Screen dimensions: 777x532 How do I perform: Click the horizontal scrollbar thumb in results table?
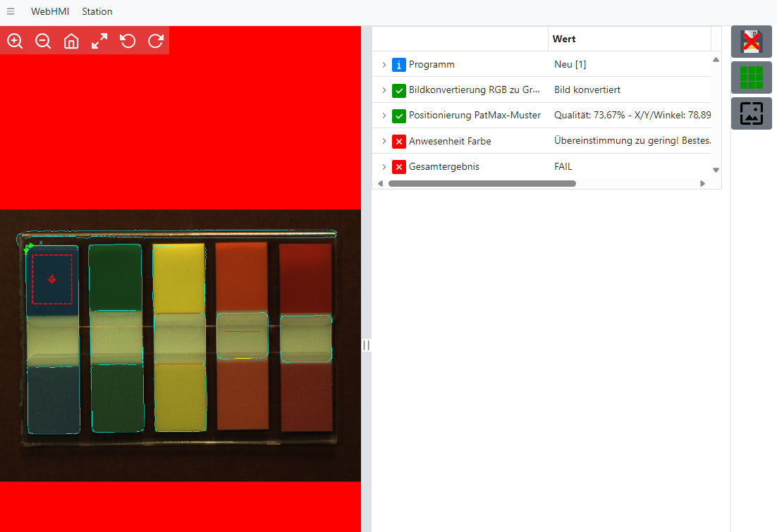coord(482,183)
